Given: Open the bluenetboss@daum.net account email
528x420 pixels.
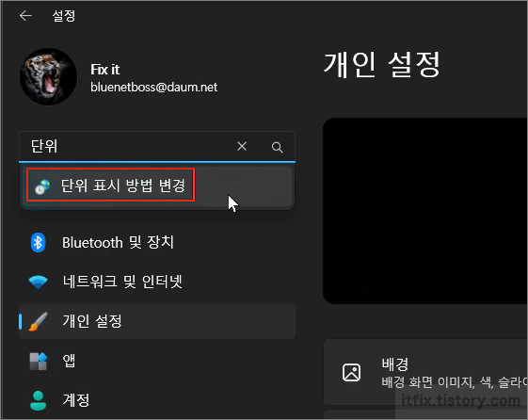Looking at the screenshot, I should (153, 88).
